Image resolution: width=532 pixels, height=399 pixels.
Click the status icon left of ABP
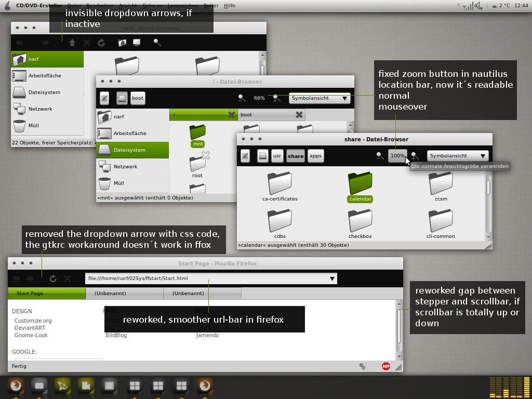[363, 366]
